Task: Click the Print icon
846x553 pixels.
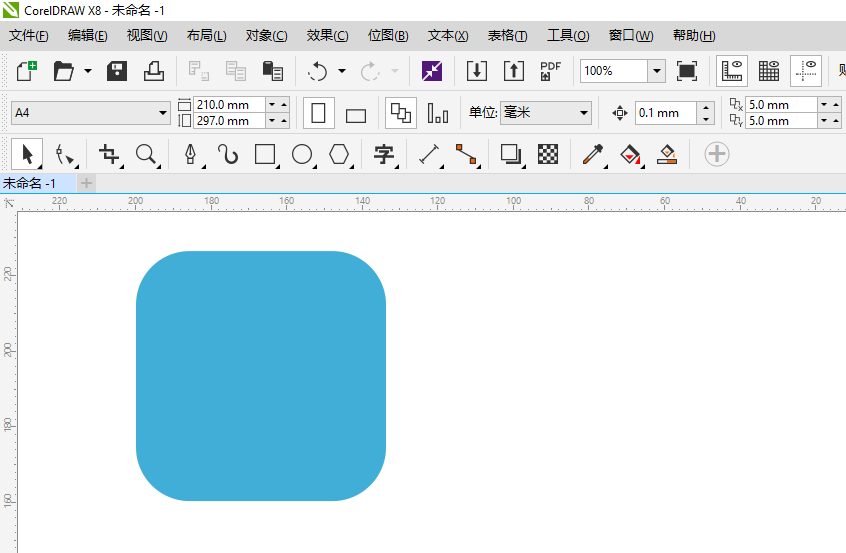Action: pyautogui.click(x=153, y=71)
